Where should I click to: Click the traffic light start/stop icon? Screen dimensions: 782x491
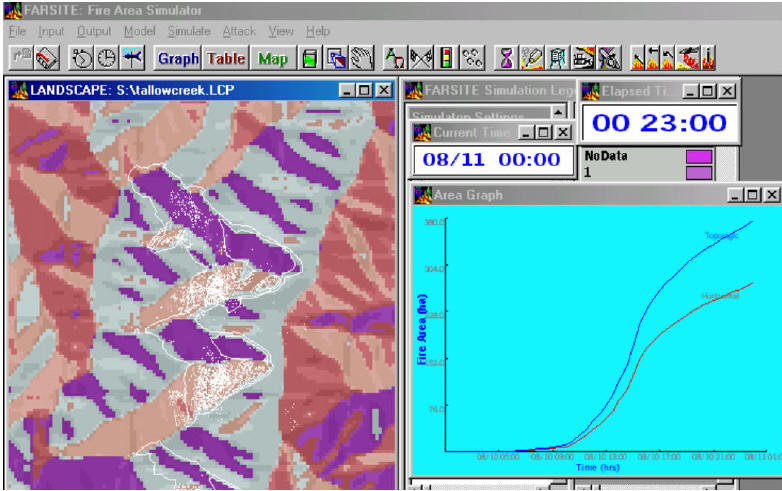coord(446,58)
